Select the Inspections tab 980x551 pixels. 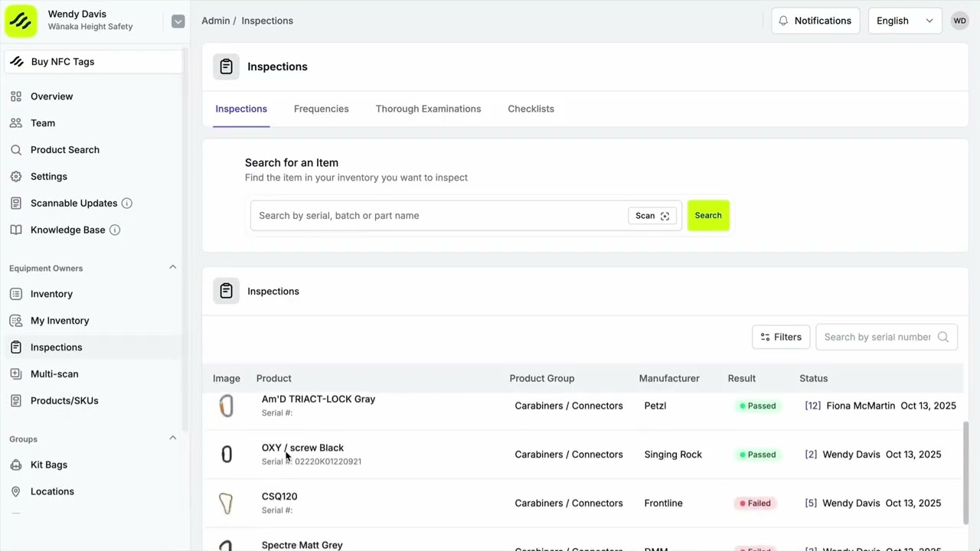pyautogui.click(x=241, y=109)
